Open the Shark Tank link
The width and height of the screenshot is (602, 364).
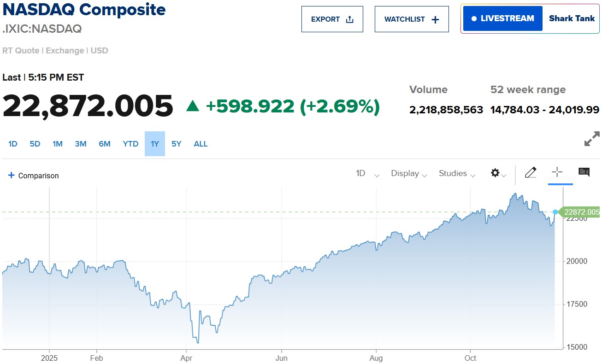tap(572, 18)
